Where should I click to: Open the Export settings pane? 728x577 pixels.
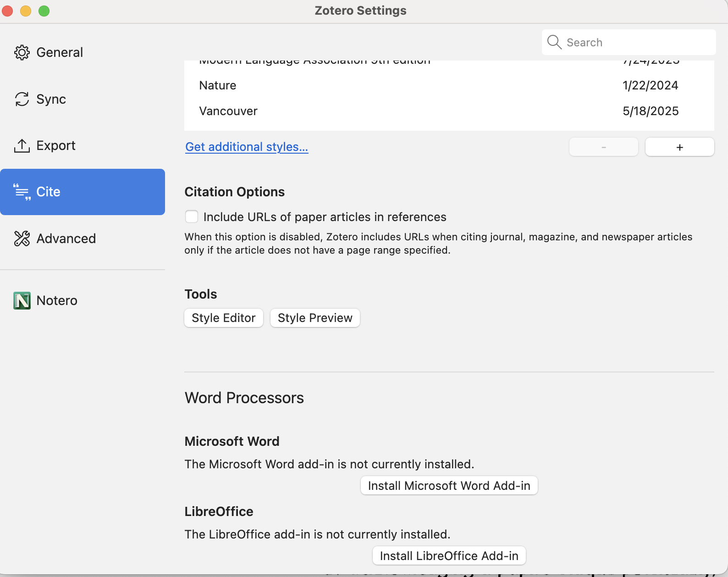[x=83, y=146]
